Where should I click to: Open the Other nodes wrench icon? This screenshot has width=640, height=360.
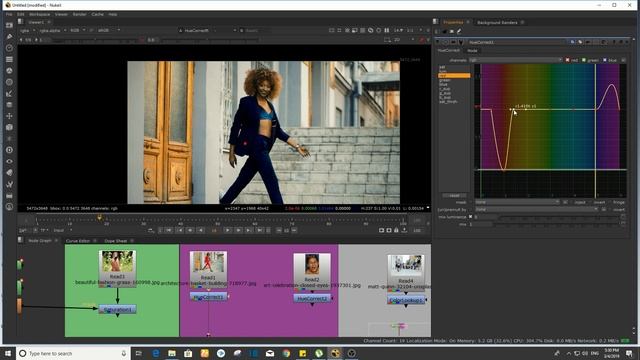pyautogui.click(x=9, y=184)
